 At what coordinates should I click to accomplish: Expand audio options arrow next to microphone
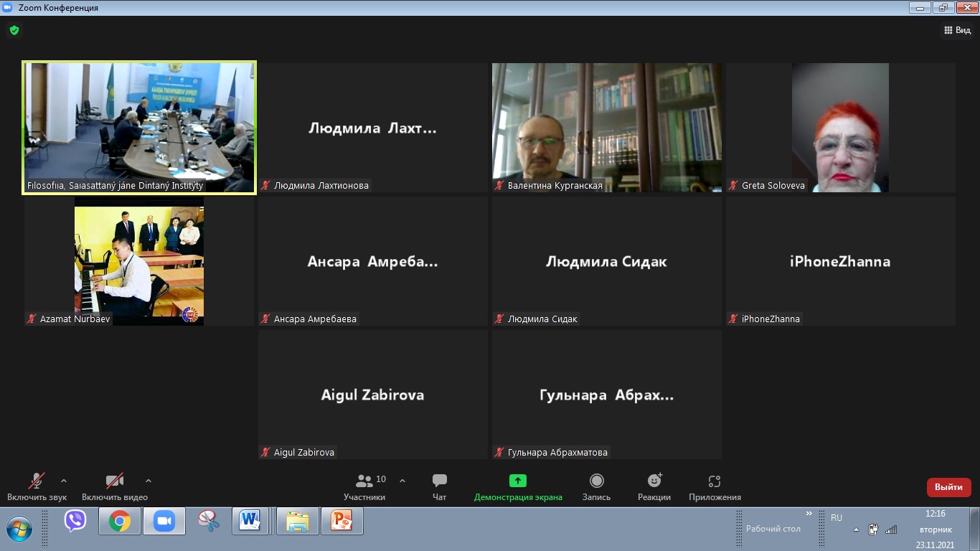pyautogui.click(x=64, y=481)
